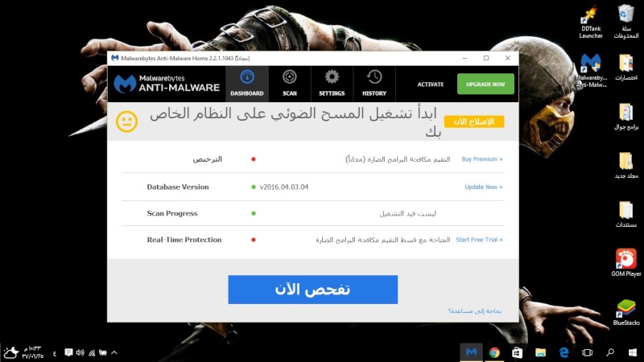644x362 pixels.
Task: Select the اختصارات desktop folder
Action: pos(626,68)
